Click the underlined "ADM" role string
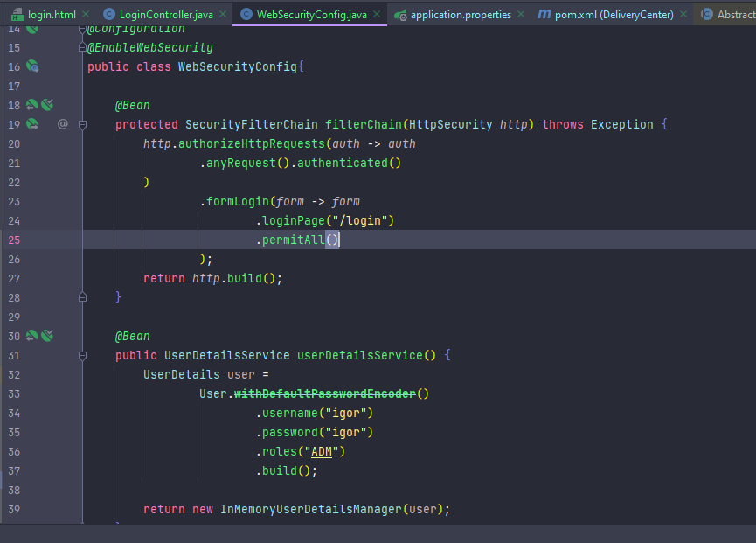756x543 pixels. 322,451
